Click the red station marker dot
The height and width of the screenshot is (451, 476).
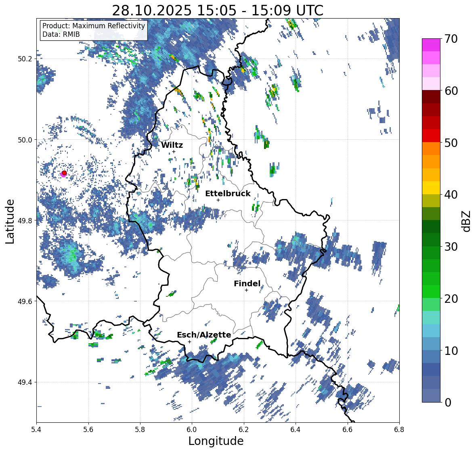click(64, 173)
